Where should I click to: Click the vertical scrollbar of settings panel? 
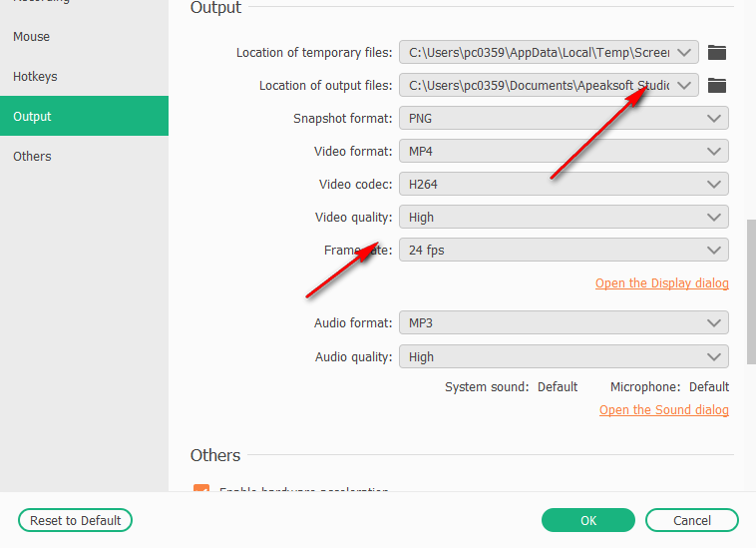751,289
